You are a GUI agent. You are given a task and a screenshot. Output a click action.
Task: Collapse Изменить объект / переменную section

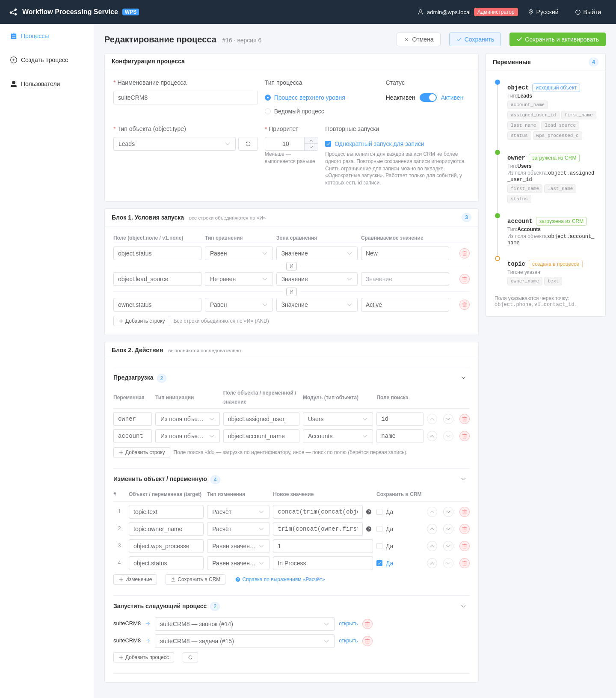click(463, 479)
